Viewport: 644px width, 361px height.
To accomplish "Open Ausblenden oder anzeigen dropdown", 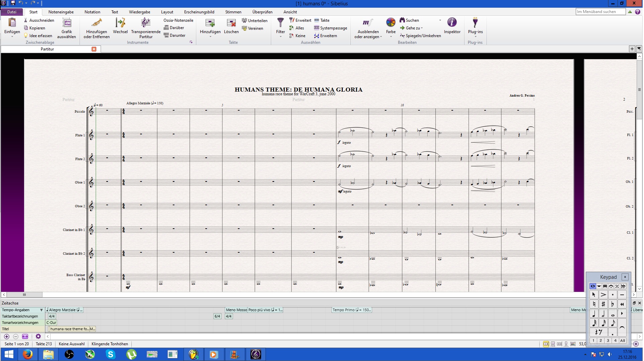I will [381, 37].
